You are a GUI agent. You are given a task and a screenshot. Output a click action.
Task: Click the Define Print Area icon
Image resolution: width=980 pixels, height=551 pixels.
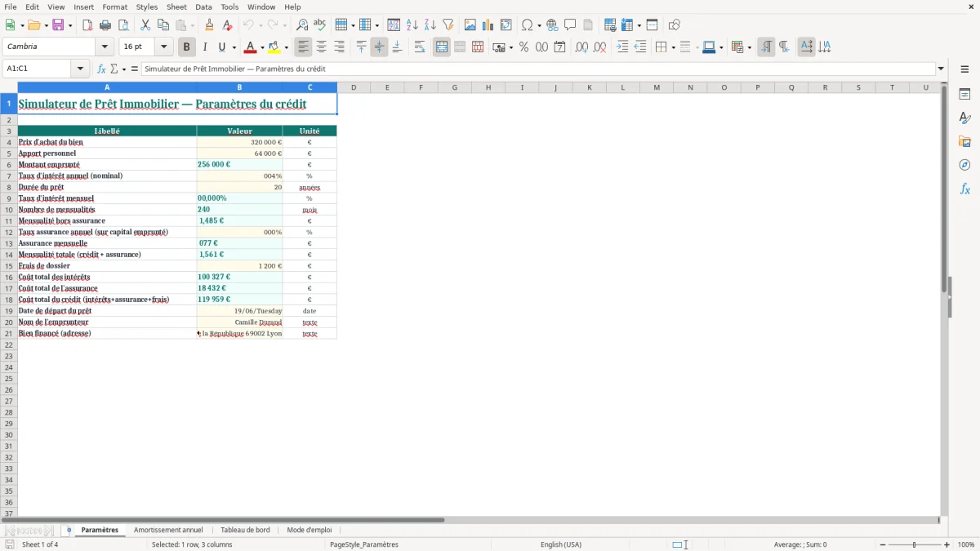610,25
